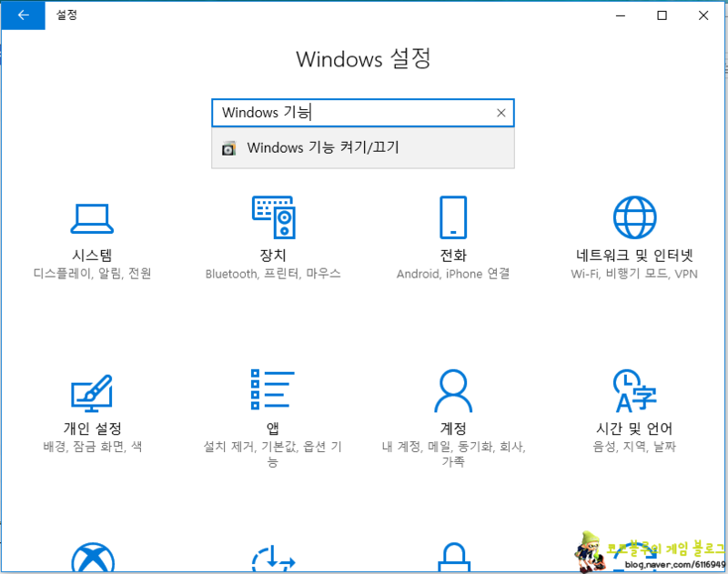This screenshot has height=574, width=728.
Task: Click the Bluetooth, 프린터, 마우스 description
Action: [x=273, y=274]
